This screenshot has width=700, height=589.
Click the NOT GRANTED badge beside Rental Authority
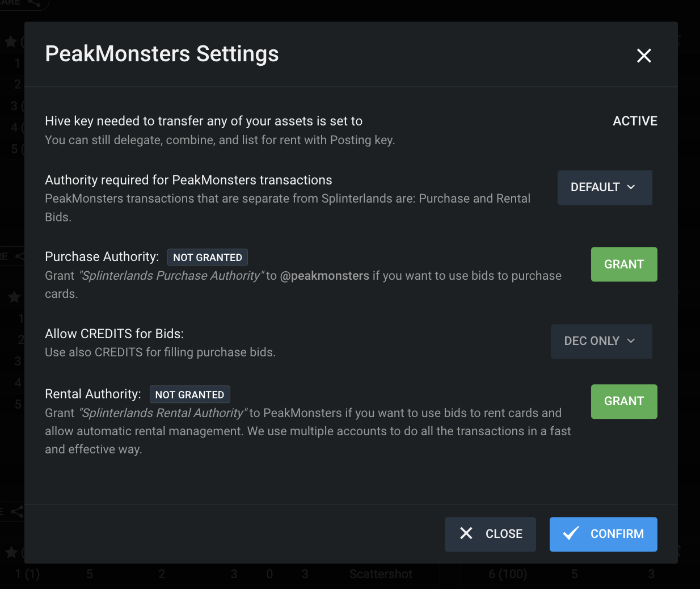point(190,394)
